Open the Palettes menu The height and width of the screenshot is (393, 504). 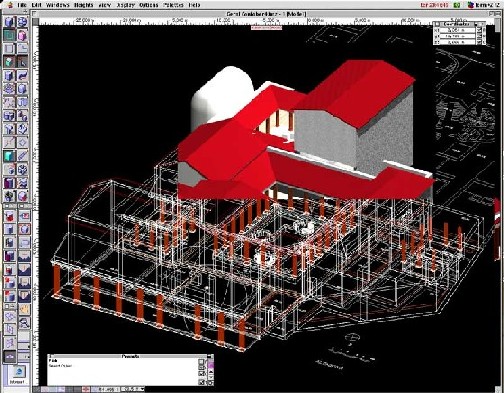tap(173, 5)
